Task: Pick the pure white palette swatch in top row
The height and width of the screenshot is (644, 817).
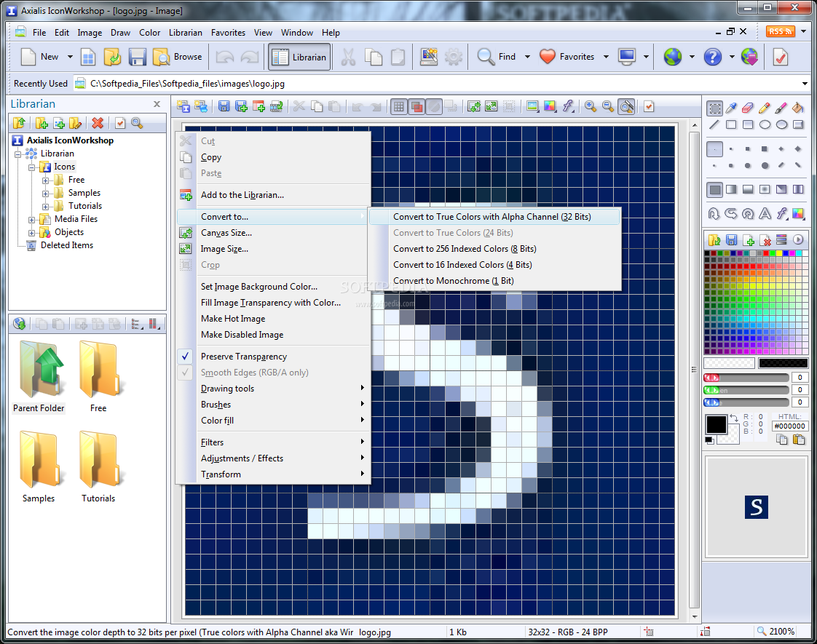Action: pyautogui.click(x=805, y=253)
